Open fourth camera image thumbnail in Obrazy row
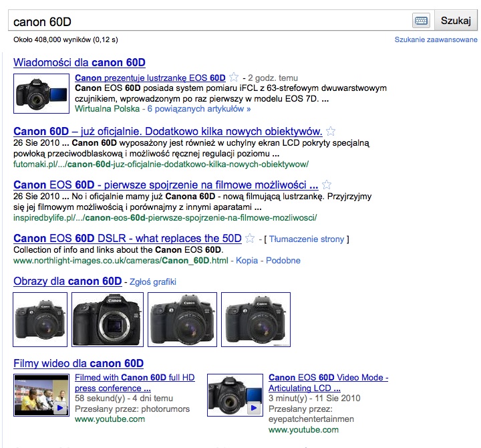 tap(255, 320)
